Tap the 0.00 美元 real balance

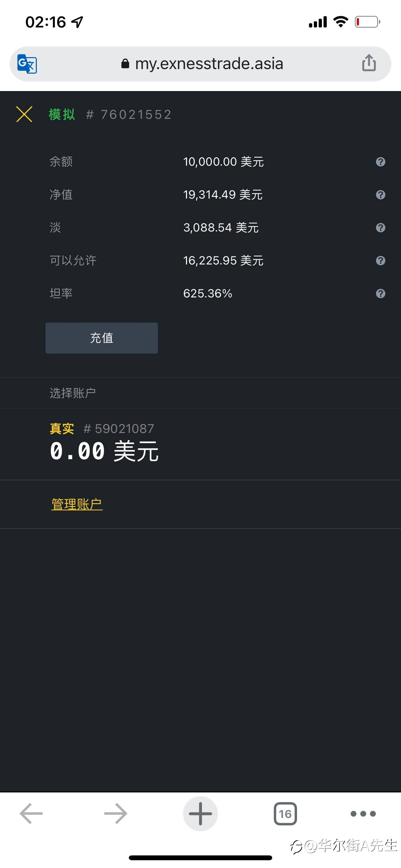(104, 451)
